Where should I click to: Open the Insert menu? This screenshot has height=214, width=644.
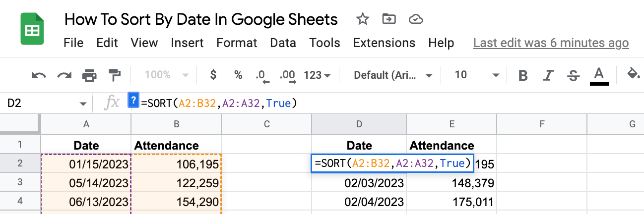click(187, 43)
